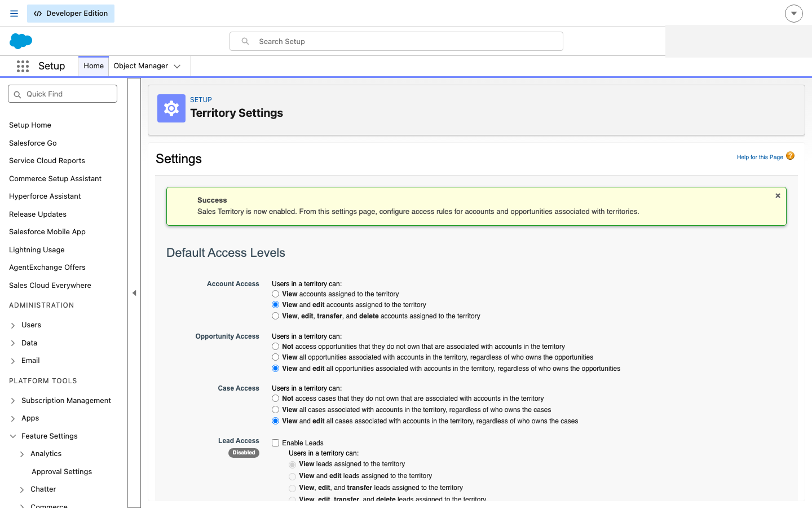The image size is (812, 508).
Task: Expand the Analytics subsection
Action: tap(22, 454)
